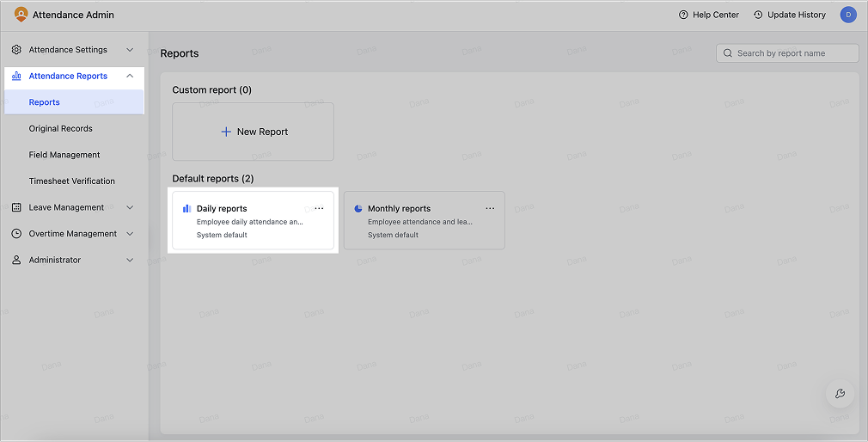Expand the Administrator menu chevron

[130, 260]
